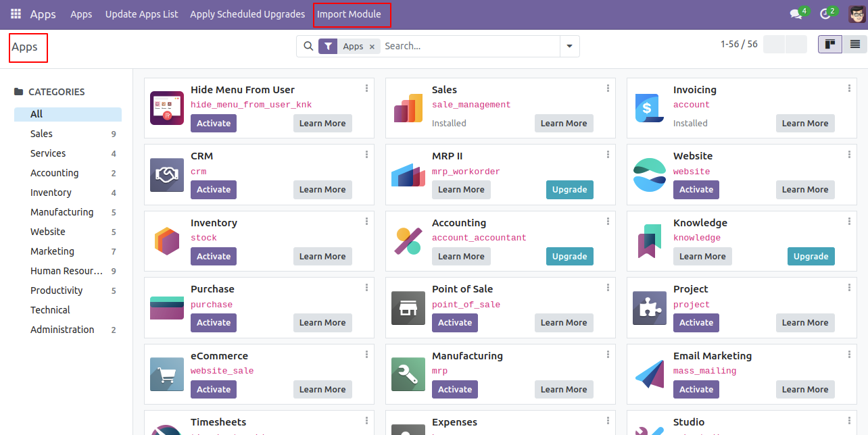
Task: Open Import Module menu
Action: click(349, 14)
